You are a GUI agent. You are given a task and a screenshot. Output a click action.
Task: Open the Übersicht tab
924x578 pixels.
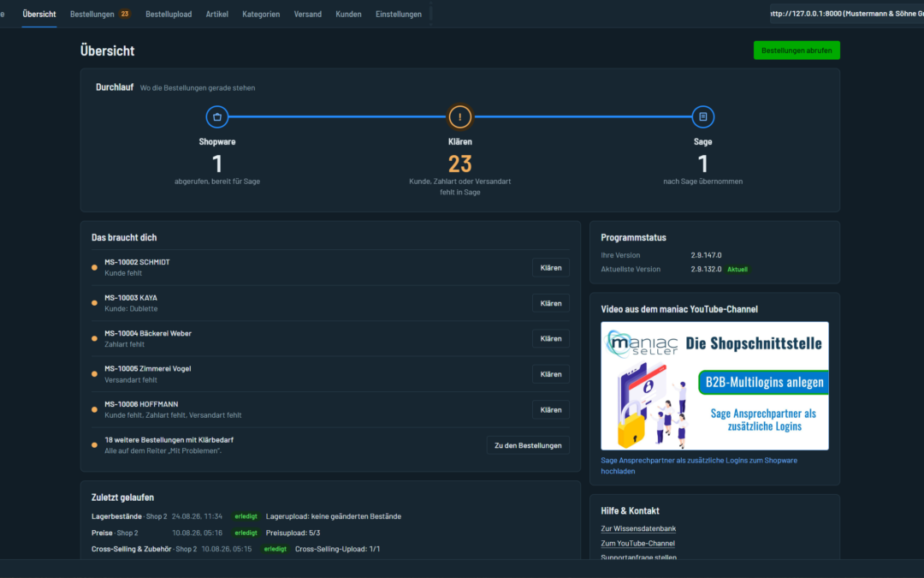click(39, 15)
